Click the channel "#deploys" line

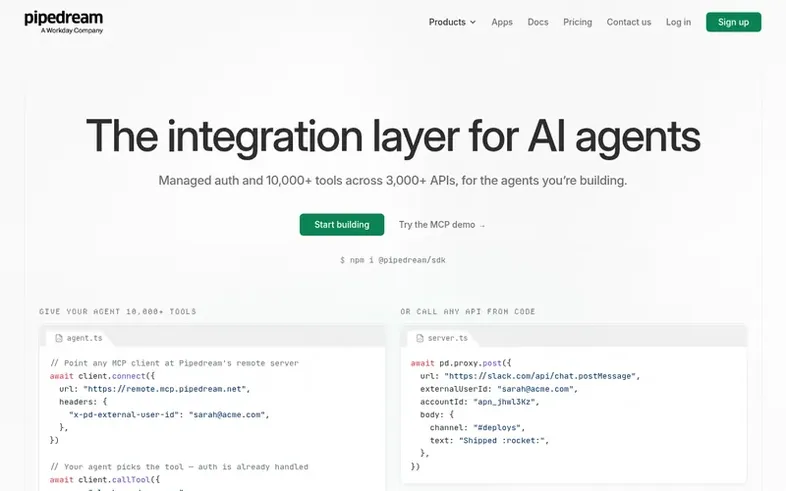pyautogui.click(x=477, y=428)
